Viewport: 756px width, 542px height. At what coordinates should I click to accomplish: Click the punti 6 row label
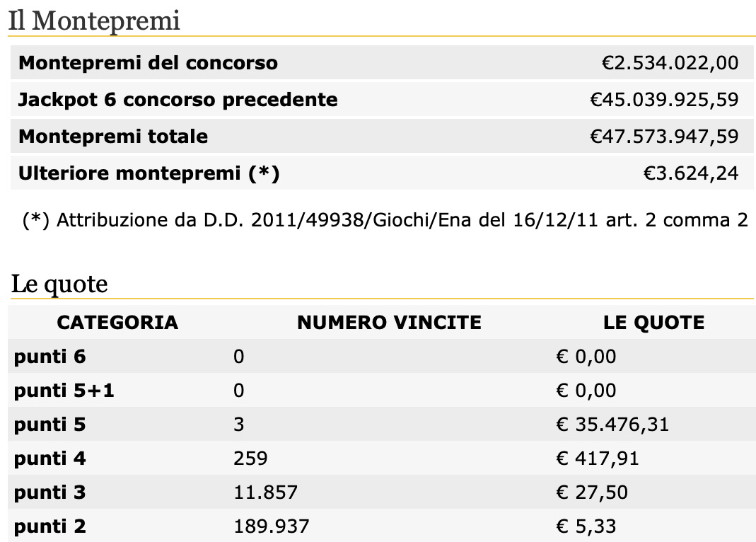(x=50, y=357)
